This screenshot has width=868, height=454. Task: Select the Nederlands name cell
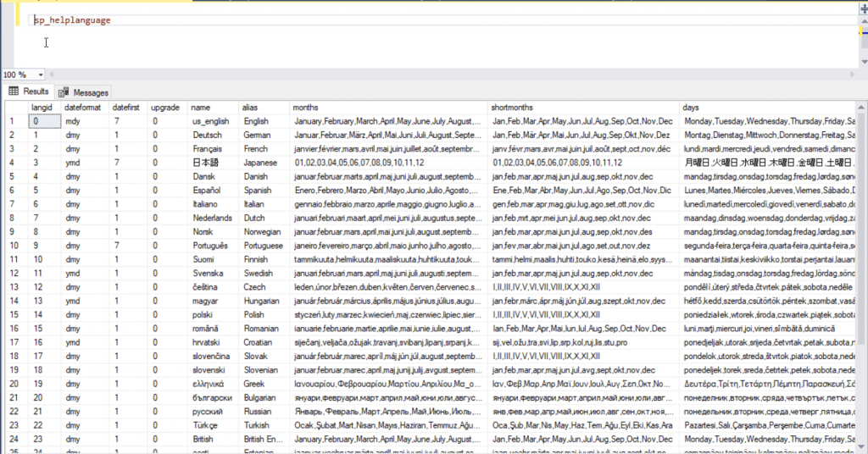point(213,218)
